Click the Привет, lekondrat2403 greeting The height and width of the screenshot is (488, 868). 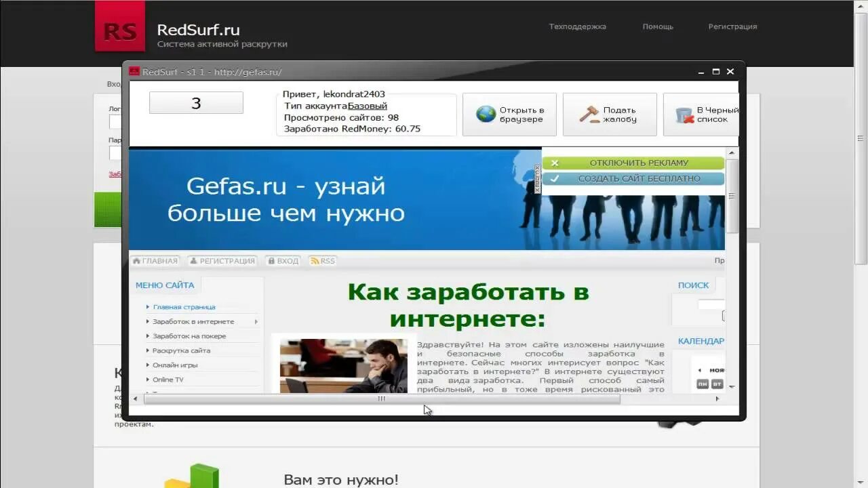point(334,94)
